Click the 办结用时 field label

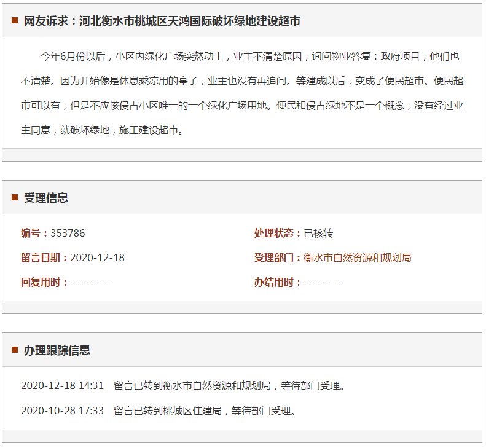[278, 282]
